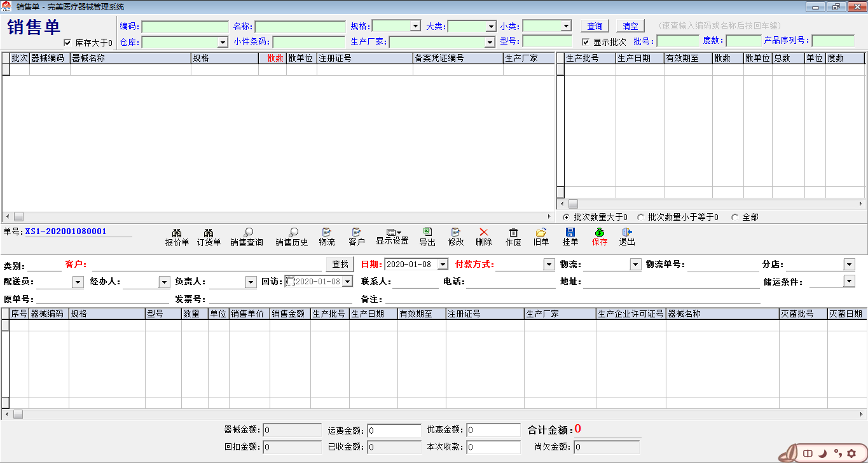Expand the 生产厂家 filter dropdown
The height and width of the screenshot is (463, 868).
click(x=489, y=42)
